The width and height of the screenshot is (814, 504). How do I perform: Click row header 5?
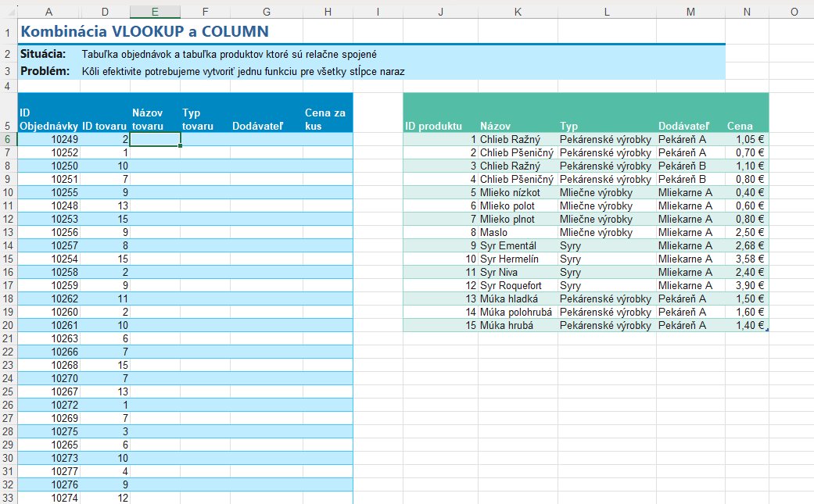7,125
